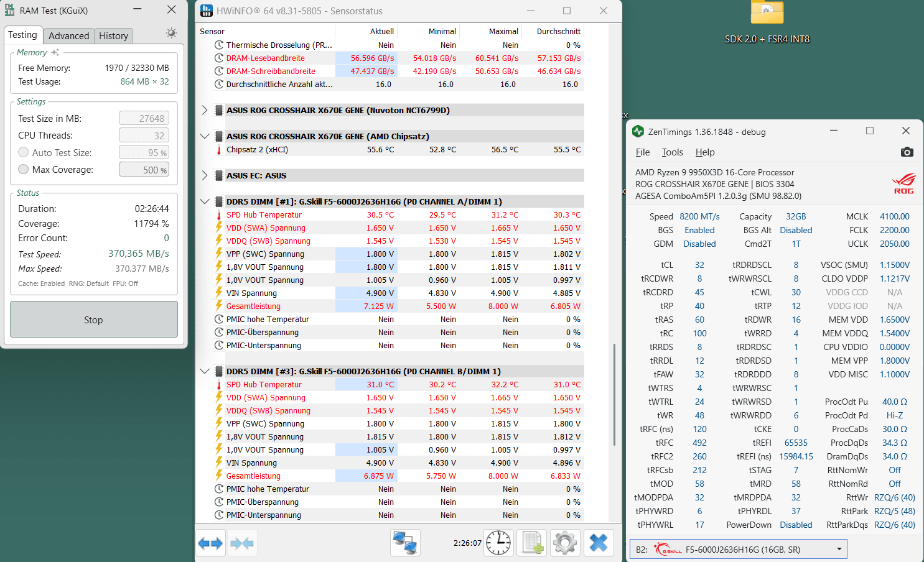
Task: Click the expand arrows button in HWiNFO toolbar
Action: pyautogui.click(x=211, y=543)
